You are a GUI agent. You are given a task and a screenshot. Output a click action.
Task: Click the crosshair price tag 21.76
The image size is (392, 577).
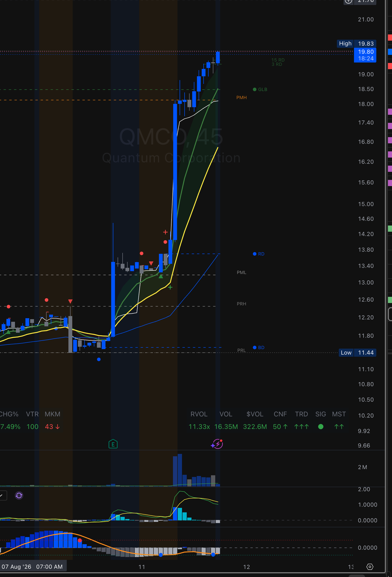pos(365,1)
